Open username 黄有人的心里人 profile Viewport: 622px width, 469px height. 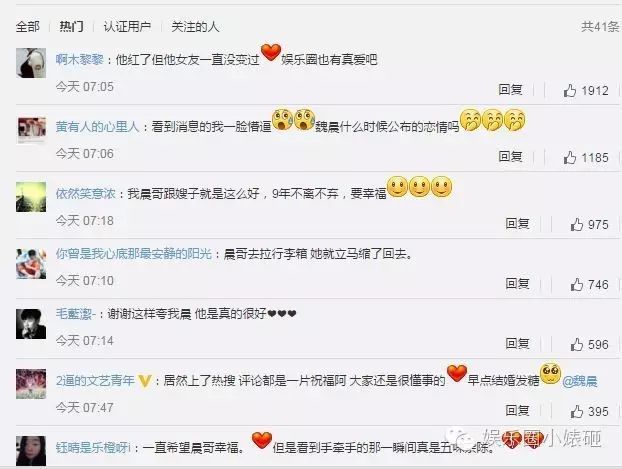[97, 127]
